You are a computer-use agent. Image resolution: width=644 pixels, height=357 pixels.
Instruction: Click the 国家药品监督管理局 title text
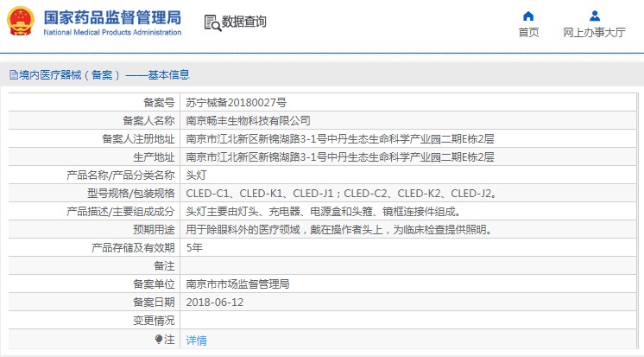(111, 16)
